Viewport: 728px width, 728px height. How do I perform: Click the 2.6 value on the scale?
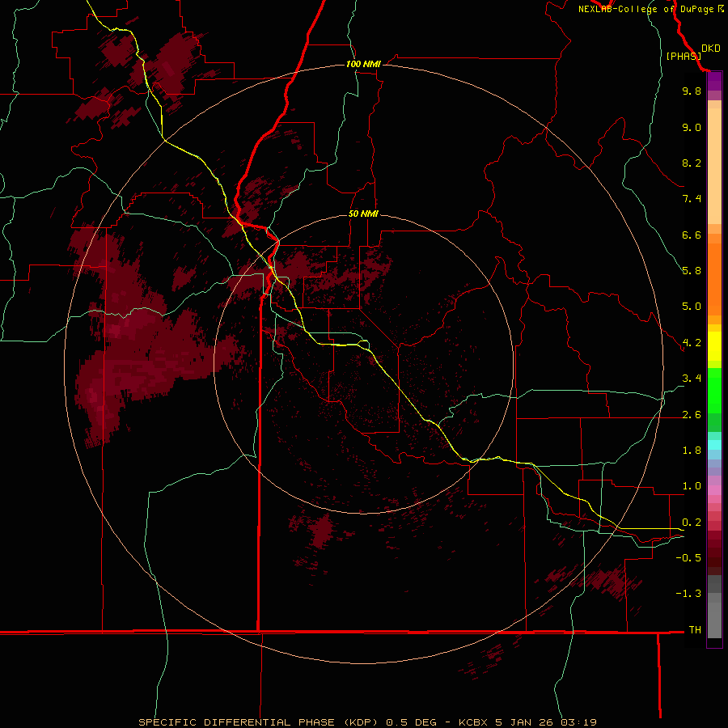point(692,415)
